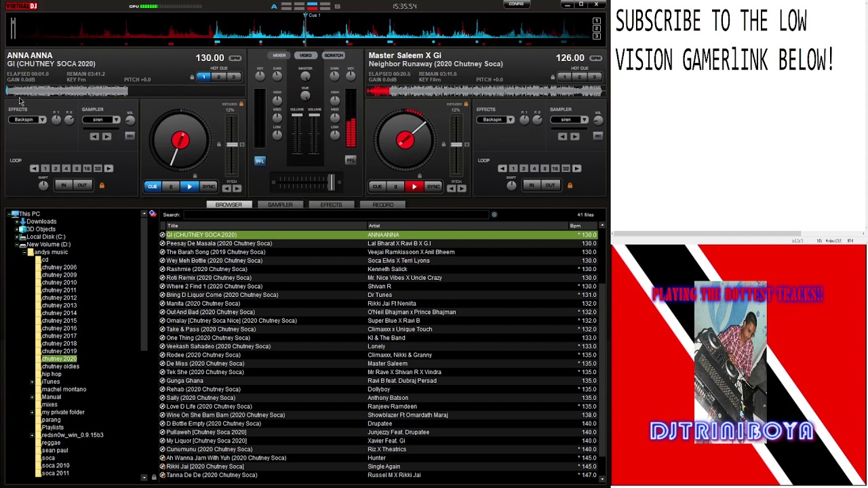The width and height of the screenshot is (868, 488).
Task: Pause the right deck
Action: tap(396, 186)
